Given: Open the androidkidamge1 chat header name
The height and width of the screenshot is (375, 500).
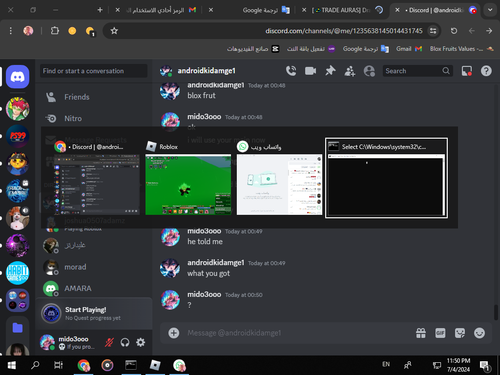Looking at the screenshot, I should pos(206,71).
